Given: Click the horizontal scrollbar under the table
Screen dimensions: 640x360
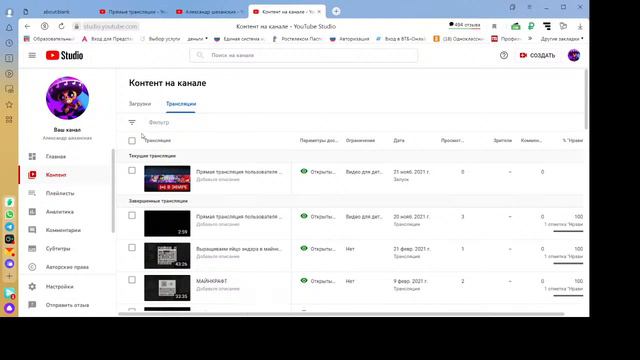Looking at the screenshot, I should click(341, 314).
